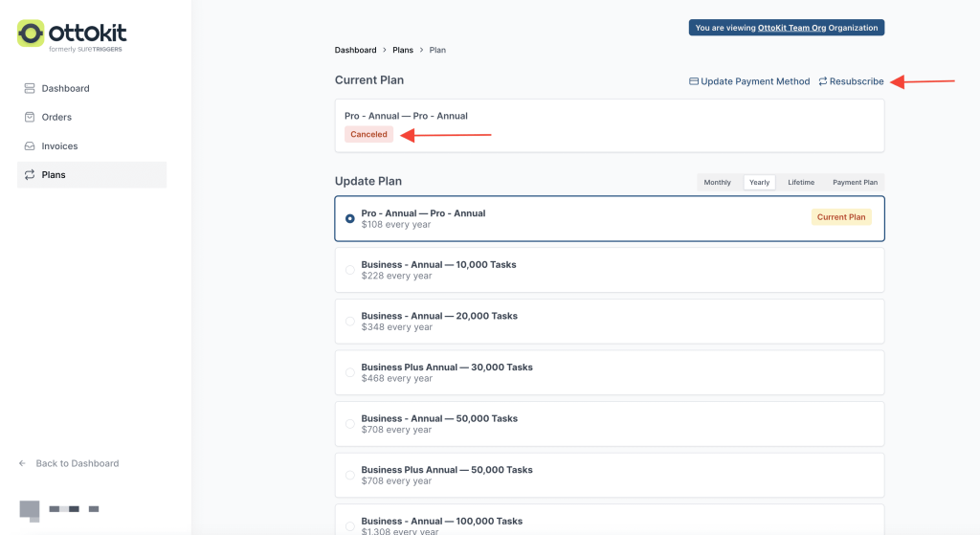This screenshot has height=535, width=980.
Task: Choose Business Plus Annual 30,000 Tasks plan
Action: click(350, 372)
